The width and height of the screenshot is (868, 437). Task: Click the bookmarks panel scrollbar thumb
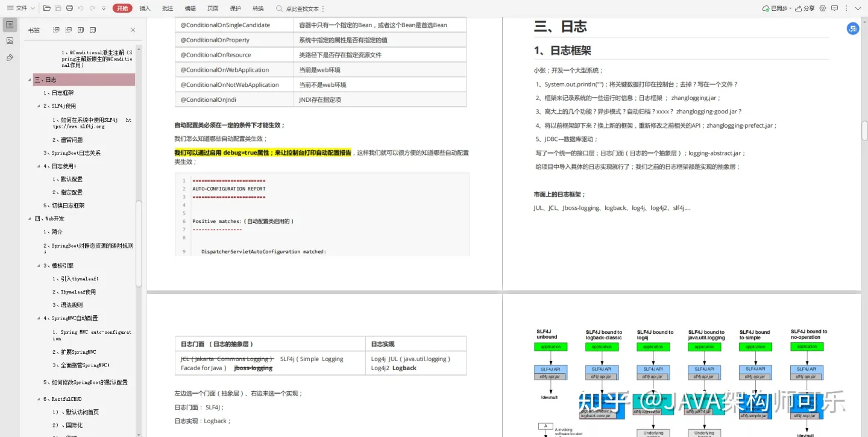(139, 244)
